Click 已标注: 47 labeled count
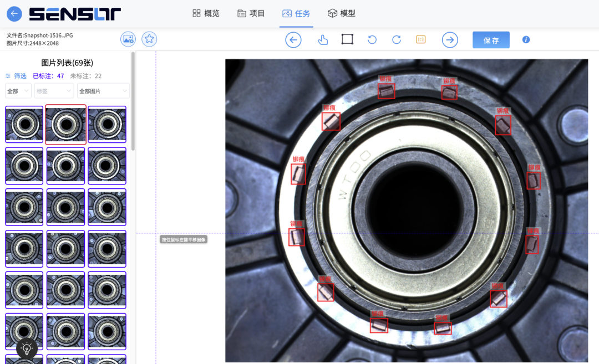Image resolution: width=599 pixels, height=364 pixels. coord(48,76)
